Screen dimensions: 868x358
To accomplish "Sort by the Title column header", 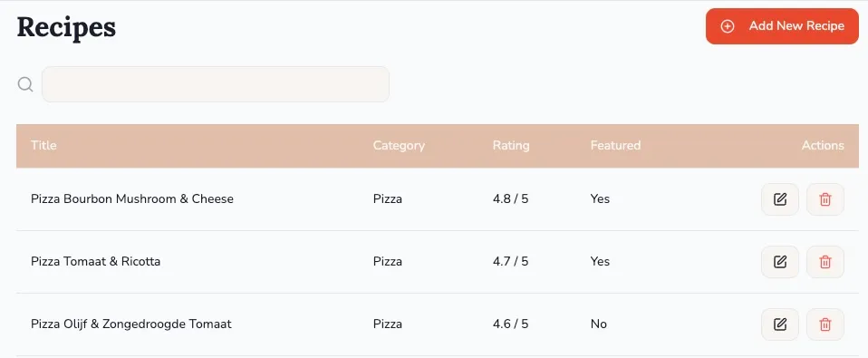I will point(43,146).
